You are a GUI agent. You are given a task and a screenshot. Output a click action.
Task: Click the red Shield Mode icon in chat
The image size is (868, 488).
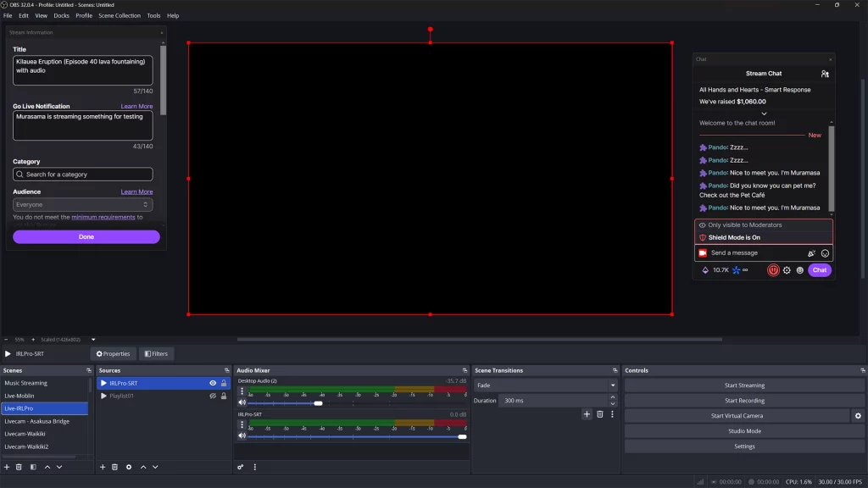[x=773, y=270]
